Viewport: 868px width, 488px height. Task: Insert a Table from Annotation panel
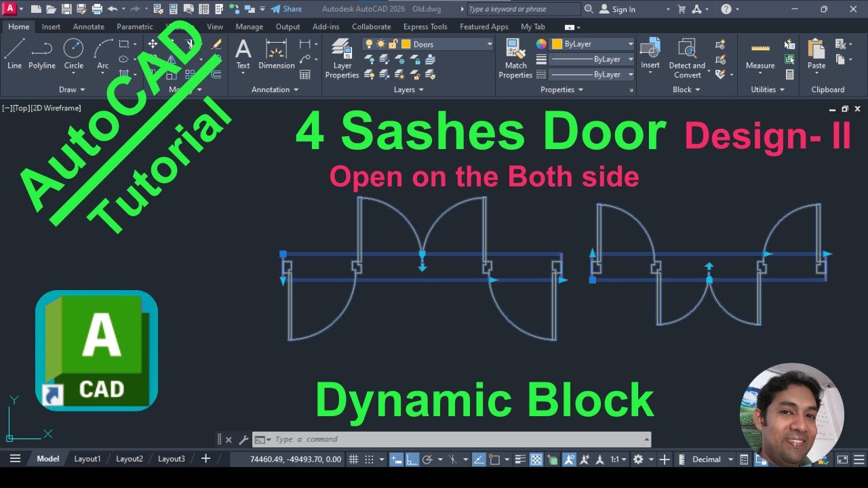coord(305,75)
